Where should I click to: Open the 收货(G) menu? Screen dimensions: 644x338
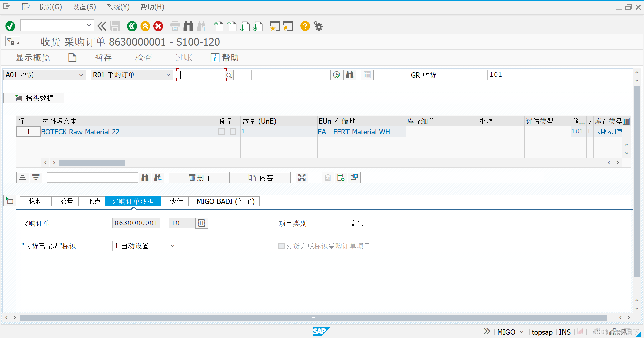coord(50,7)
